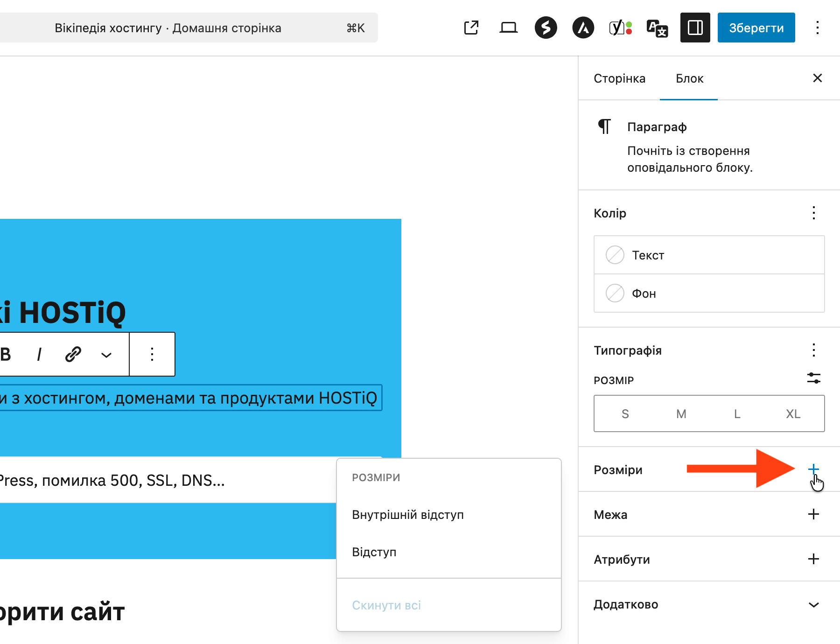Open the translation plugin icon
Screen dimensions: 840x644
pyautogui.click(x=658, y=28)
